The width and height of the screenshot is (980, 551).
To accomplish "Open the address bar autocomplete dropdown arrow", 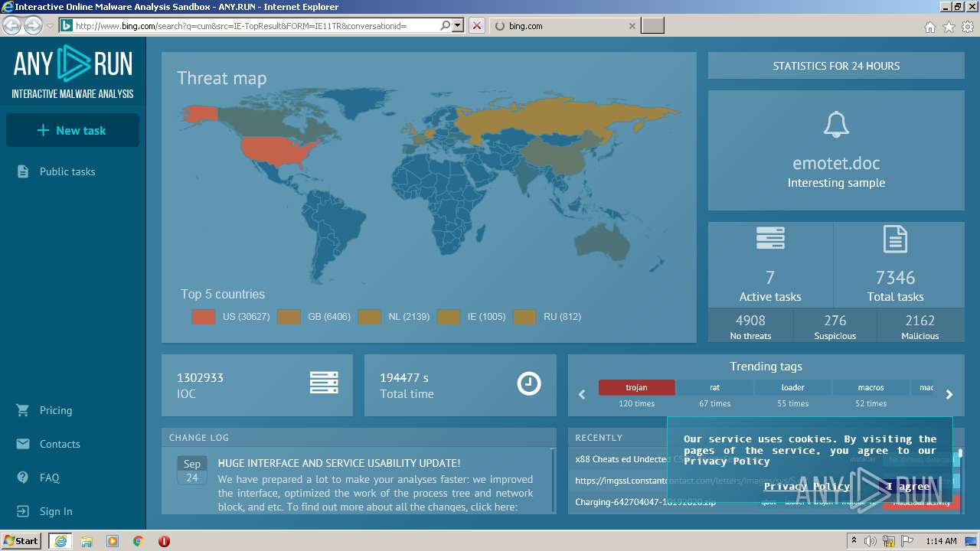I will (x=458, y=26).
